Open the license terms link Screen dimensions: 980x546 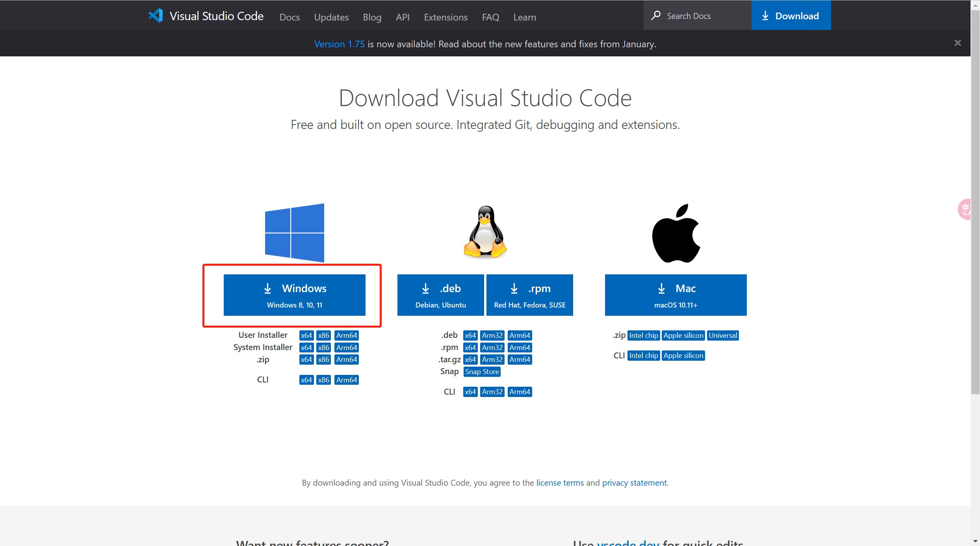pyautogui.click(x=560, y=483)
